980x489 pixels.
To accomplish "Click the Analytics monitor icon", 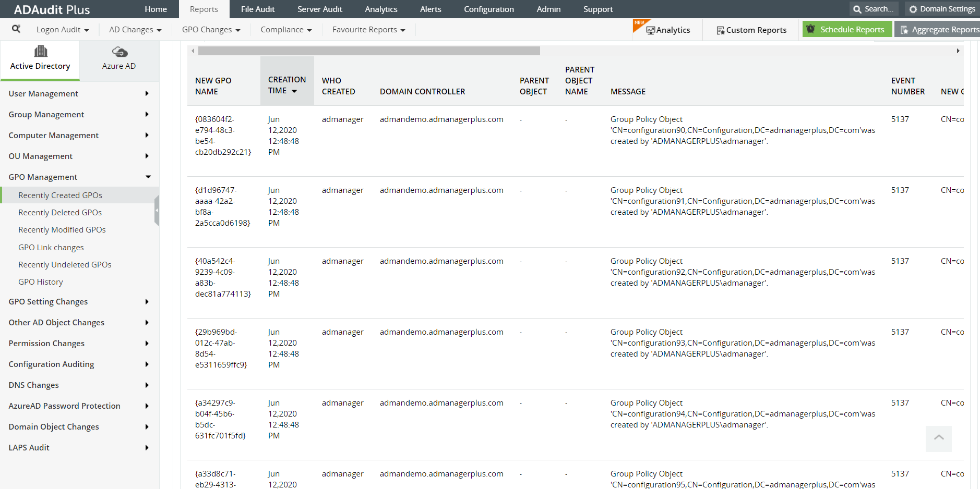I will [651, 30].
